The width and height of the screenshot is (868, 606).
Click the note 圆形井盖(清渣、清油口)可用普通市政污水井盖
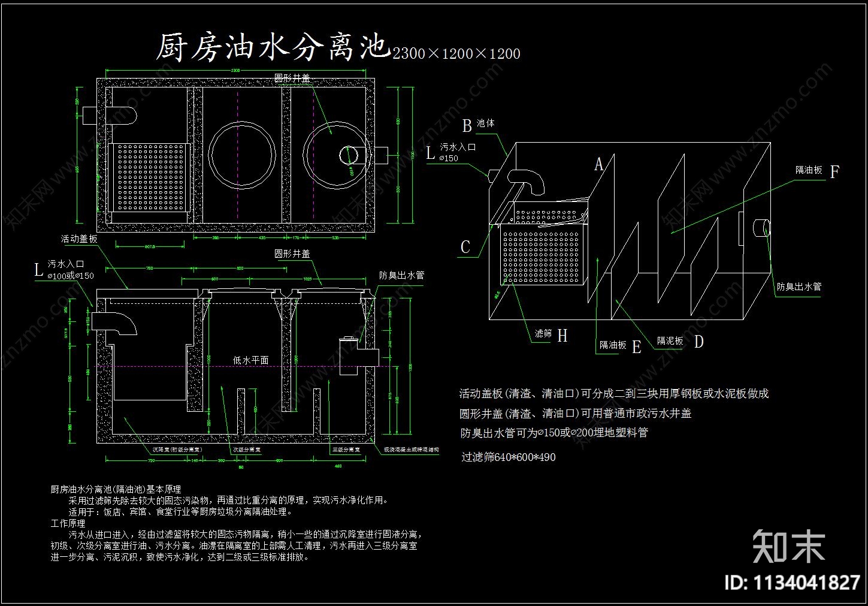[x=576, y=414]
